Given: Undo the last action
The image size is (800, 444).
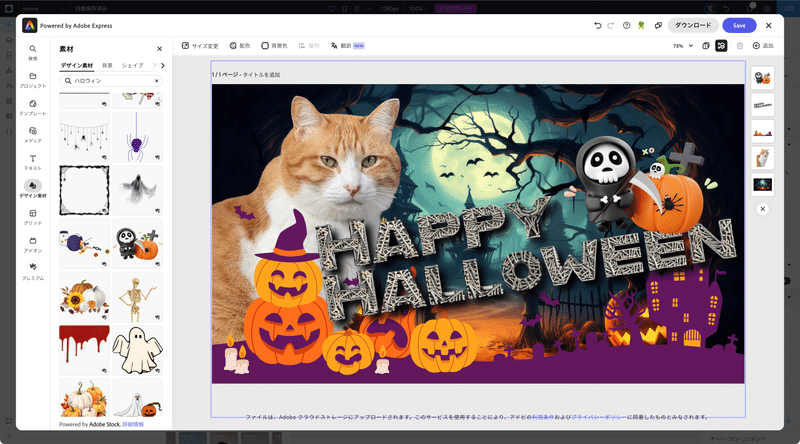Looking at the screenshot, I should coord(597,26).
